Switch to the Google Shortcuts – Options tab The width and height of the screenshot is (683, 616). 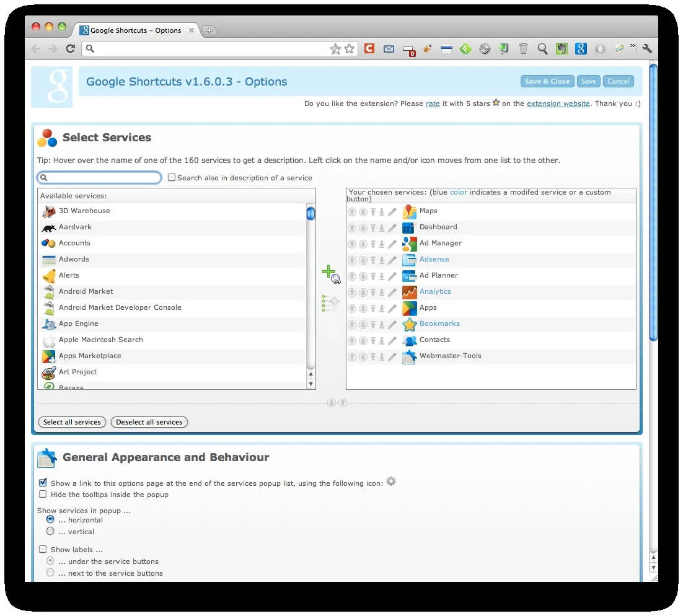pyautogui.click(x=137, y=30)
